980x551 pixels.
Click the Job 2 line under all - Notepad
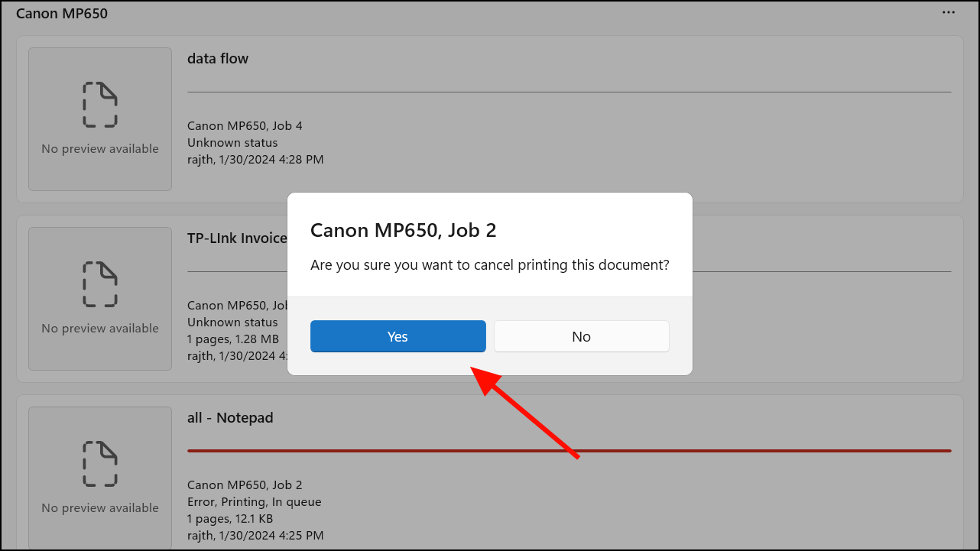(x=245, y=485)
